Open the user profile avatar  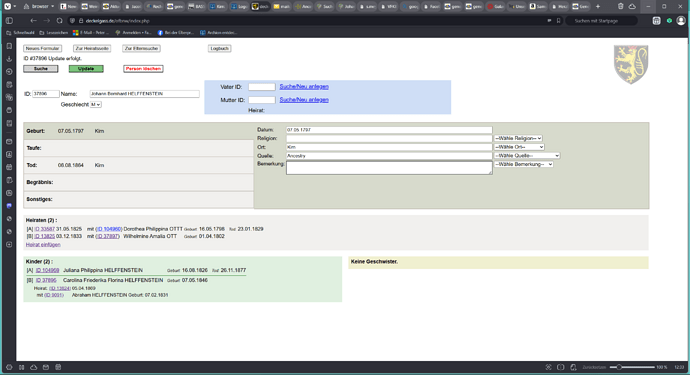681,21
